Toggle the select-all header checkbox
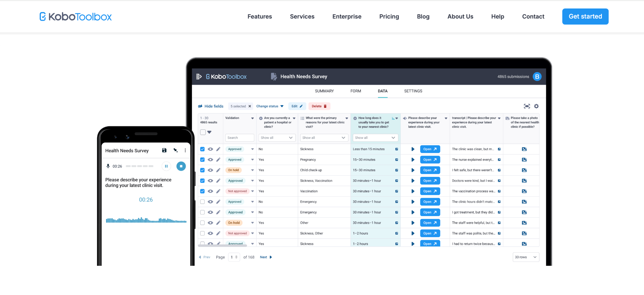The height and width of the screenshot is (295, 644). click(x=203, y=132)
